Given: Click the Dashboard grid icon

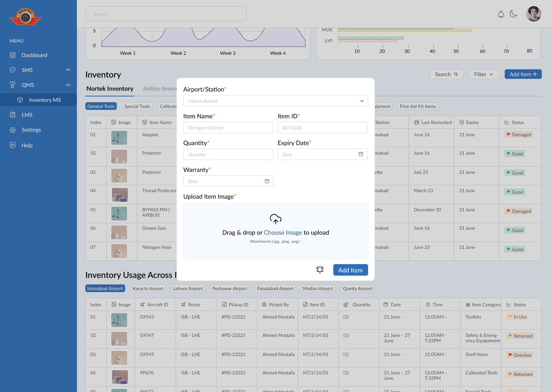Looking at the screenshot, I should (13, 55).
